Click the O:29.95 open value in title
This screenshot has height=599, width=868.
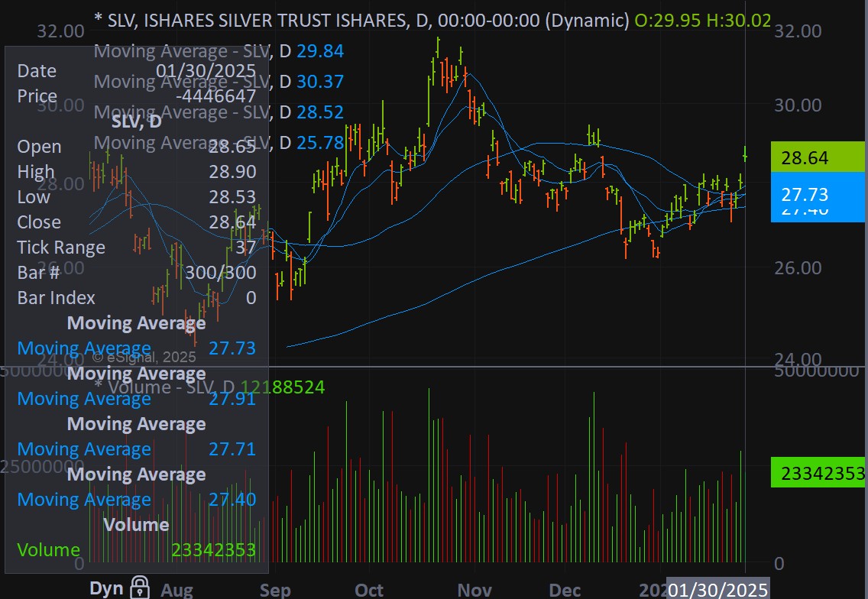point(668,21)
